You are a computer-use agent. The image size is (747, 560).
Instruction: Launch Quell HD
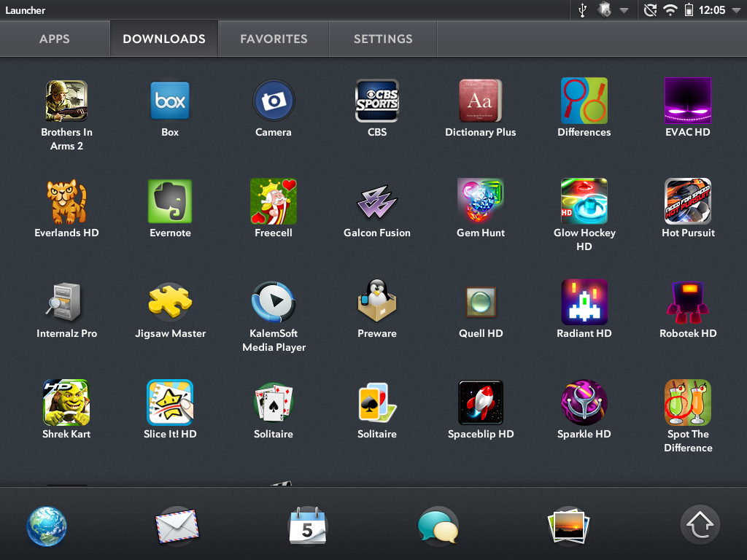pyautogui.click(x=480, y=302)
